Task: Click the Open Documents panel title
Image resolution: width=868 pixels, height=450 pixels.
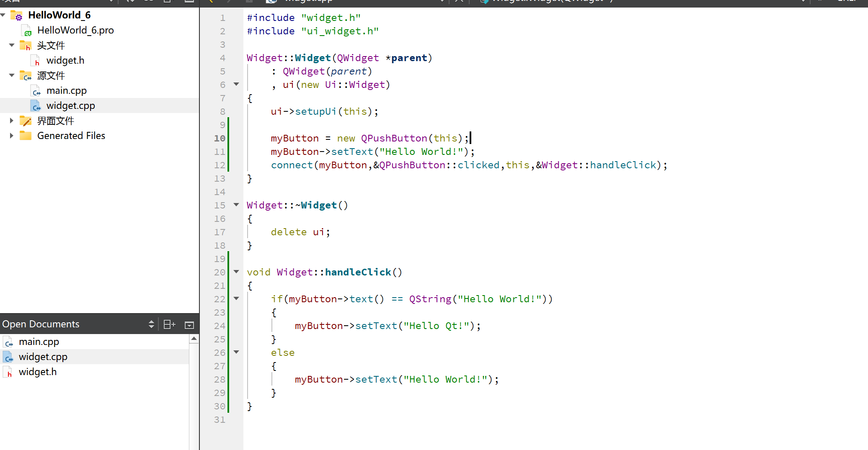Action: 41,324
